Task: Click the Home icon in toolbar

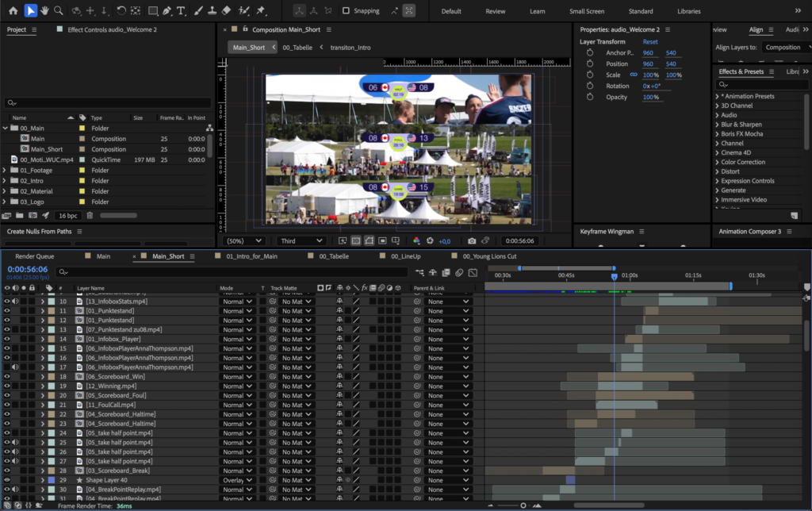Action: pos(13,11)
